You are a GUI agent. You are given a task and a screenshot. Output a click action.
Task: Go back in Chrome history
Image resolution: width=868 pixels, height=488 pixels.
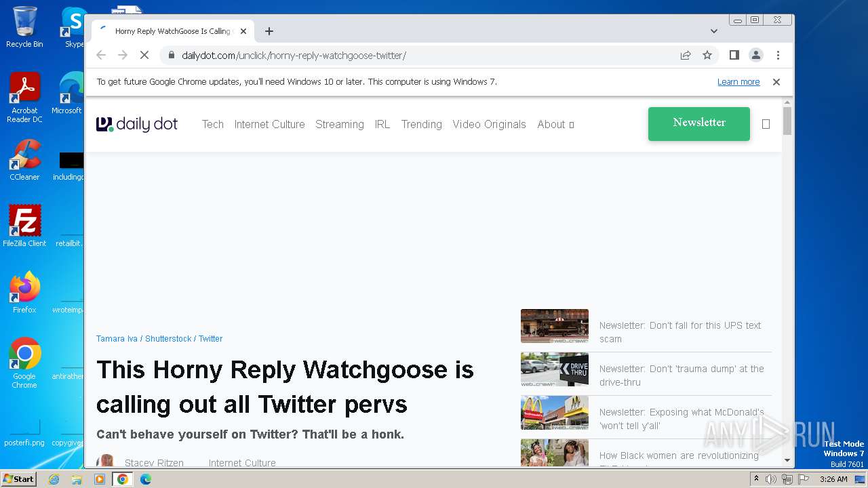101,56
